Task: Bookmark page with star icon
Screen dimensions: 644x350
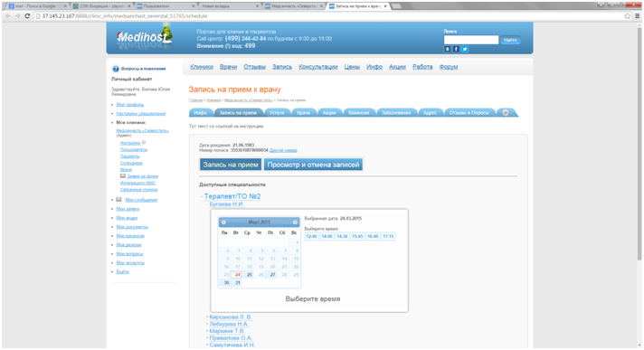Action: coord(627,16)
